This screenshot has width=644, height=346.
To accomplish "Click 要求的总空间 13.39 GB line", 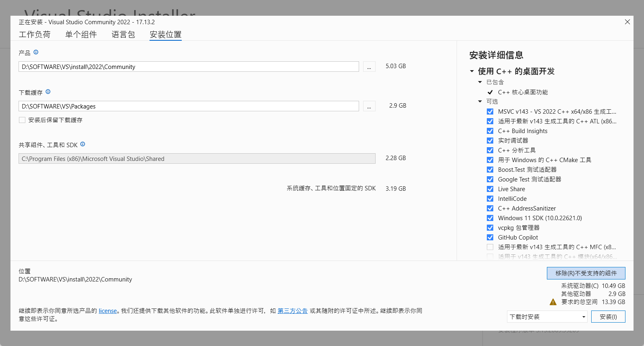I will [593, 302].
